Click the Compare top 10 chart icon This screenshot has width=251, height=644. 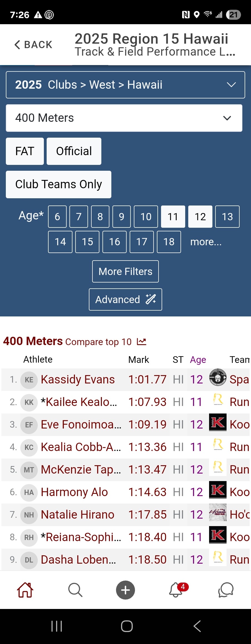(142, 342)
